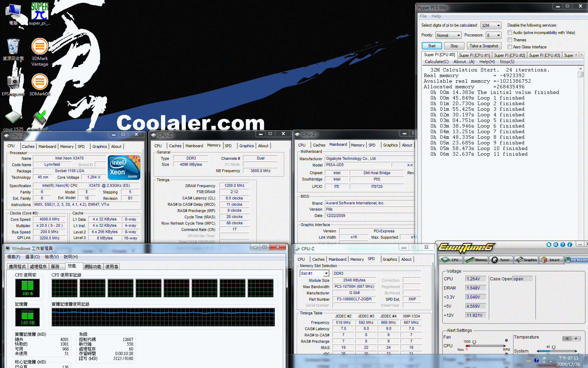Open the super_pi desktop shortcut
The image size is (588, 368).
coord(40,14)
